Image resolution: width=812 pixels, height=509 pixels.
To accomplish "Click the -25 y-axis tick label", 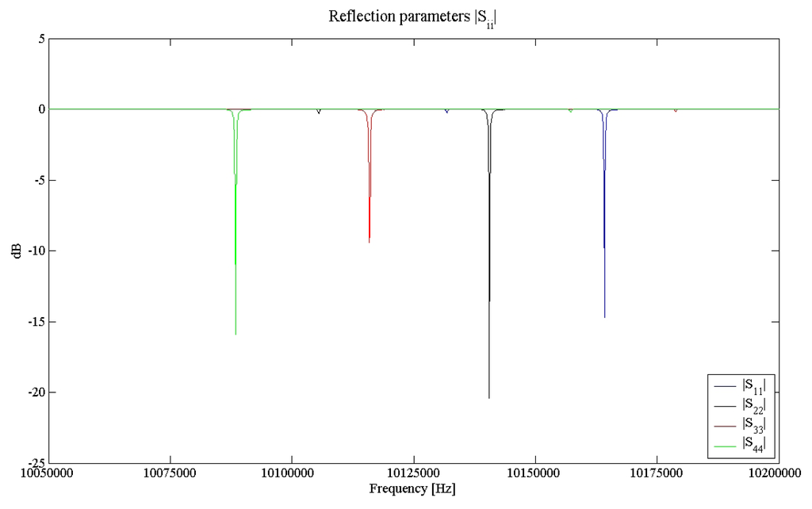I will (36, 463).
